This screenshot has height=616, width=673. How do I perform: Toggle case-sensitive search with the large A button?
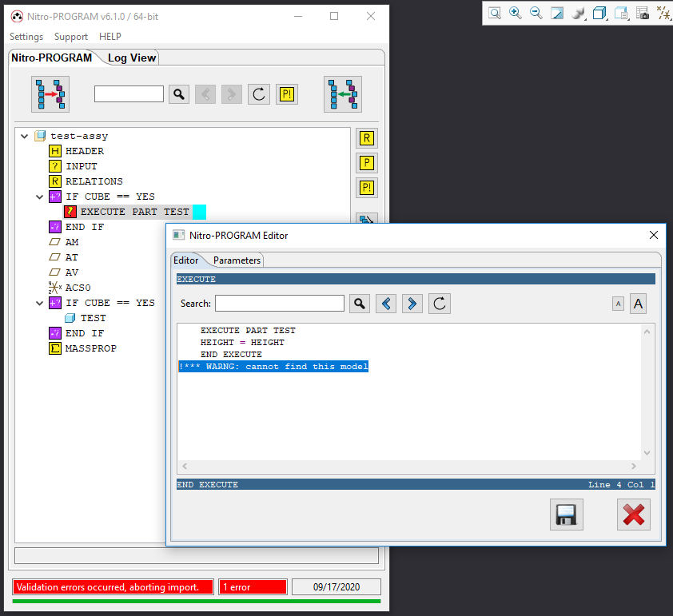click(x=639, y=304)
